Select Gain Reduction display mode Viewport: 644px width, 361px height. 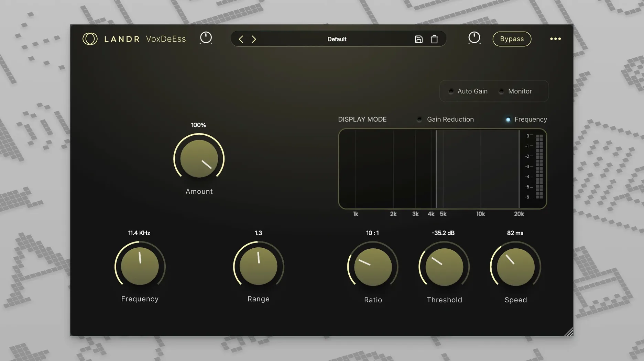(x=419, y=120)
